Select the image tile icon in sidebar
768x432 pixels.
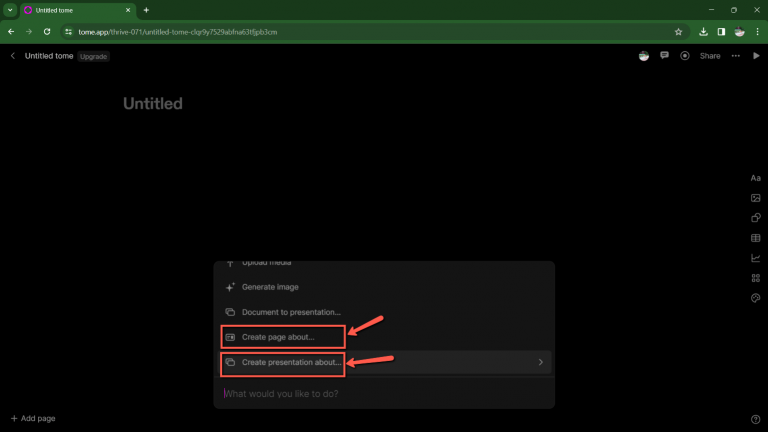[756, 198]
